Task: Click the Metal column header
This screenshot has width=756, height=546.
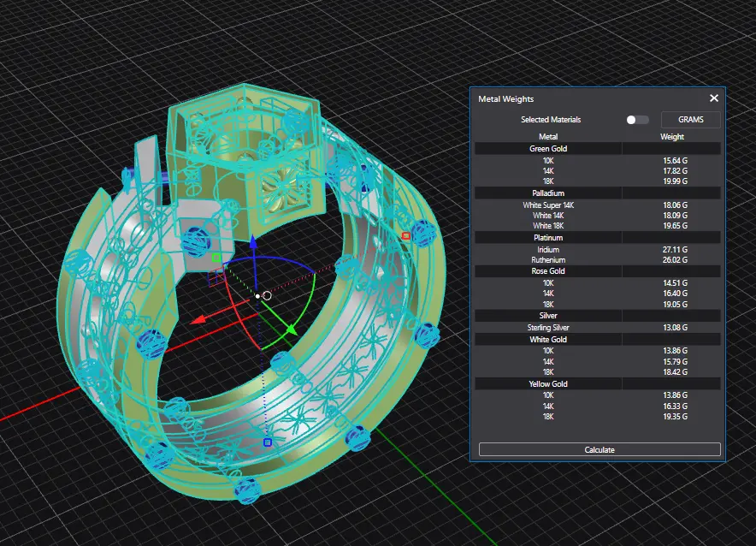Action: tap(548, 137)
